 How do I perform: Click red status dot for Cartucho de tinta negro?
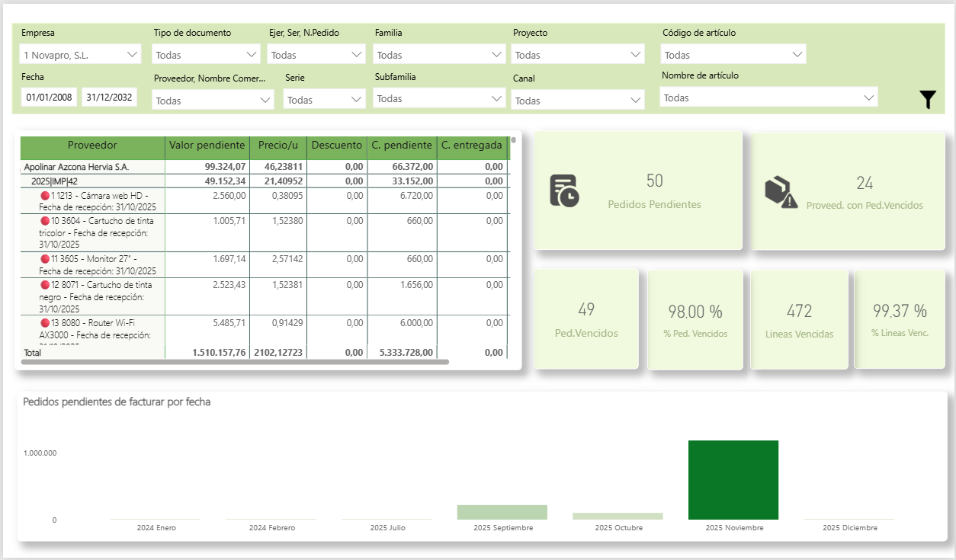45,284
